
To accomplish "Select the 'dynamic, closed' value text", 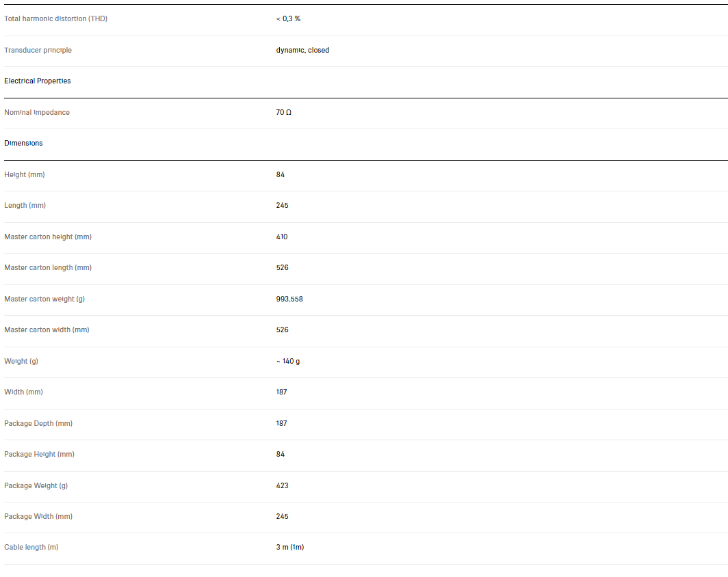I will click(x=302, y=50).
